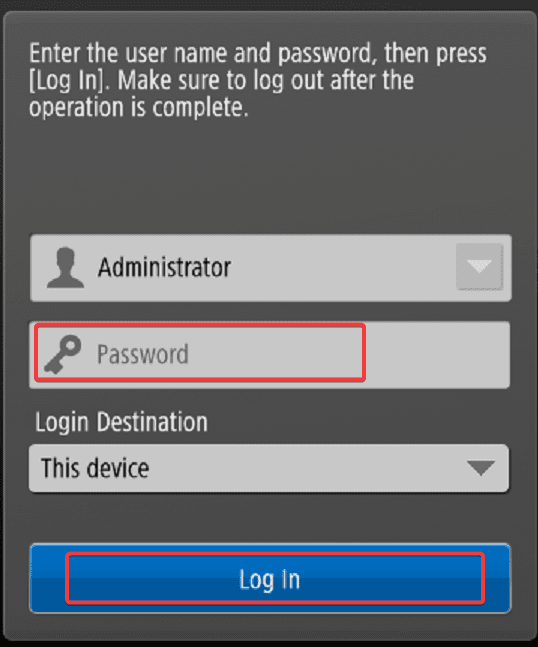Viewport: 538px width, 647px height.
Task: Click the blue Log In button
Action: coord(270,579)
